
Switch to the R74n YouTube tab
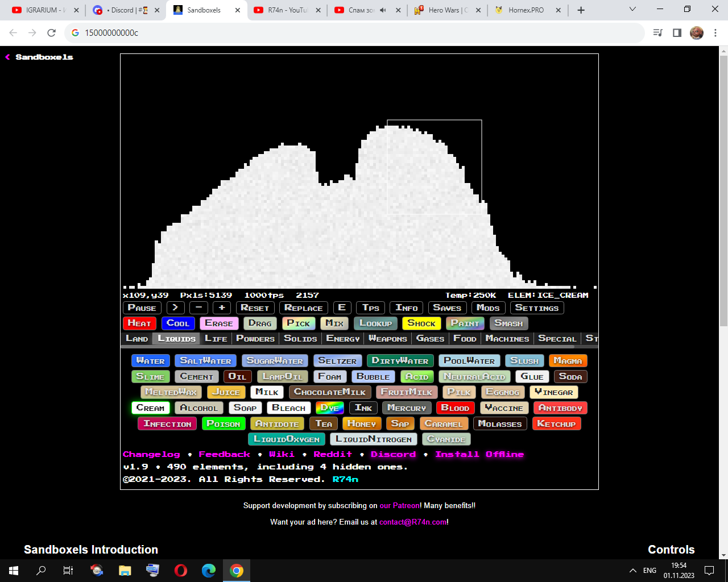point(287,10)
